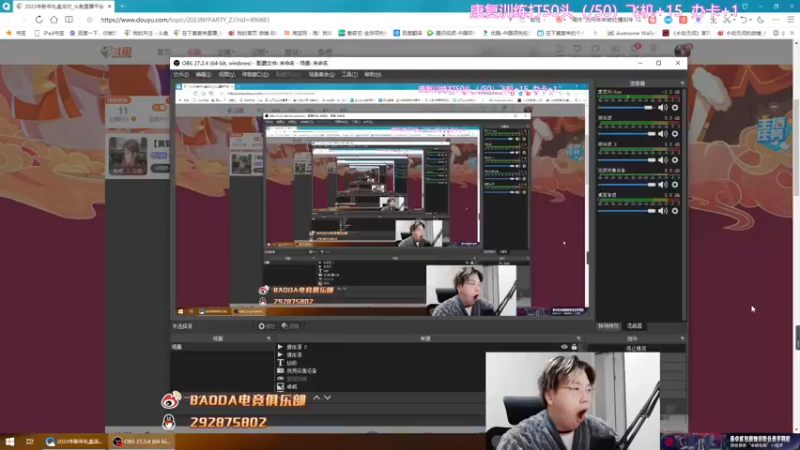Toggle visibility eye of 媒体源 2 source
800x450 pixels.
click(x=564, y=347)
